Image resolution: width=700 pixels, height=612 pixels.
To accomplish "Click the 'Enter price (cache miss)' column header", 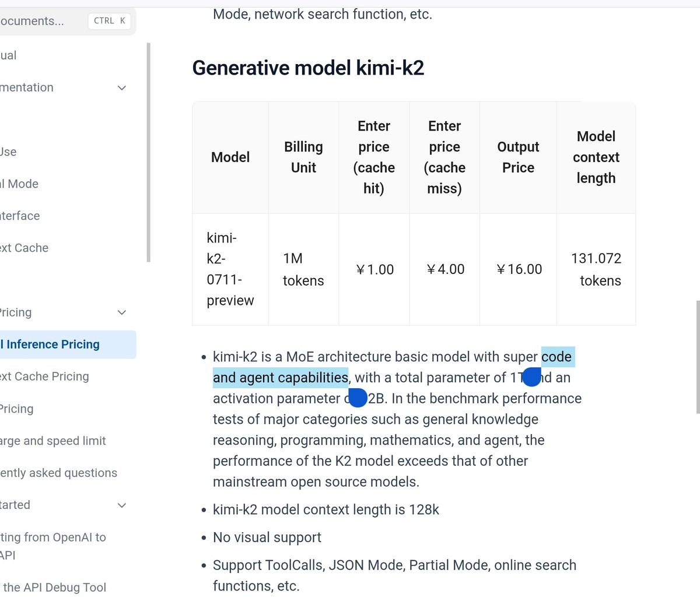I will click(444, 157).
